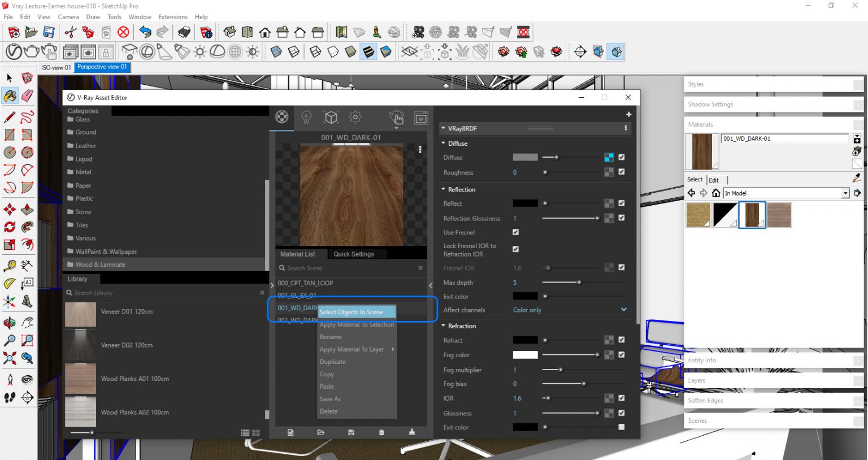Open the Affect channels dropdown

click(623, 310)
